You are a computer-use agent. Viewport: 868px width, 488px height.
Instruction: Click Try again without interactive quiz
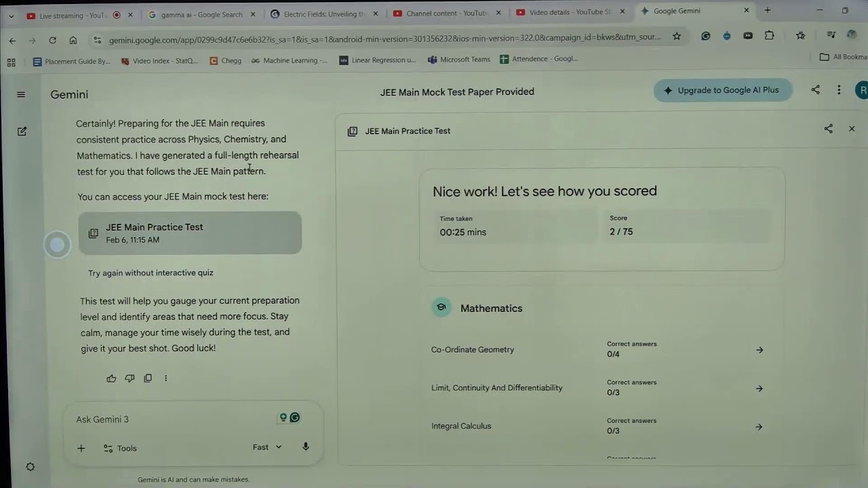[151, 272]
